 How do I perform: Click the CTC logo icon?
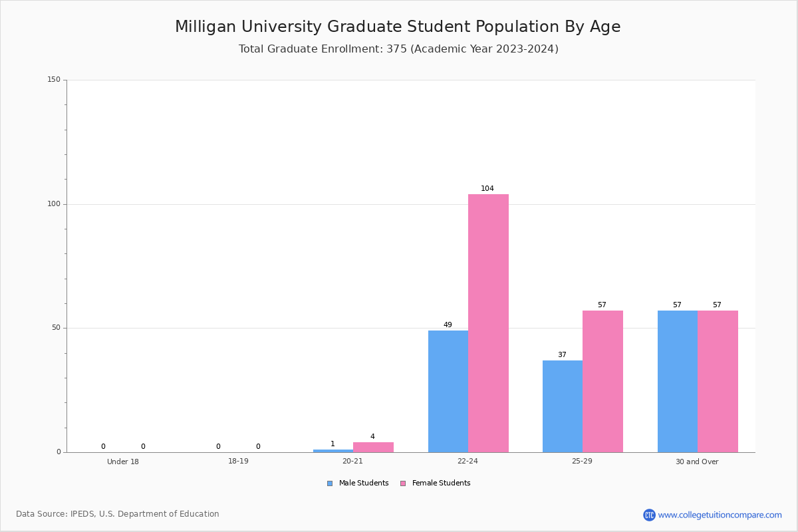(x=649, y=515)
